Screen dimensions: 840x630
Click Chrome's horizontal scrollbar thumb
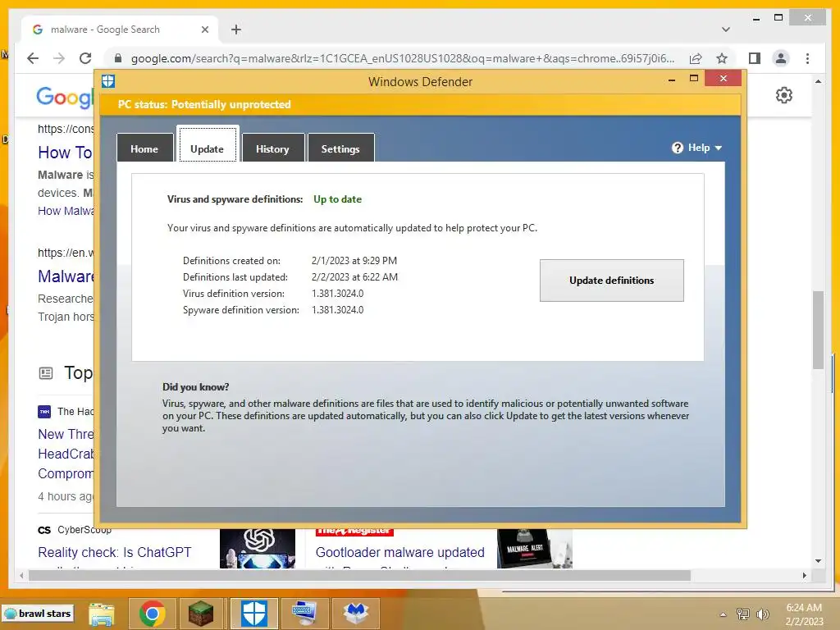[x=359, y=575]
